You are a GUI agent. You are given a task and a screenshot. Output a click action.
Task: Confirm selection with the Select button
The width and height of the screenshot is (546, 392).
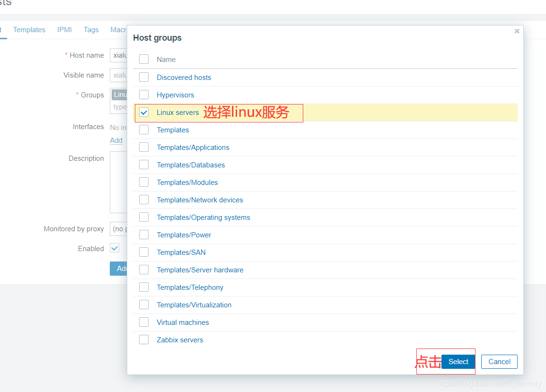pos(458,362)
